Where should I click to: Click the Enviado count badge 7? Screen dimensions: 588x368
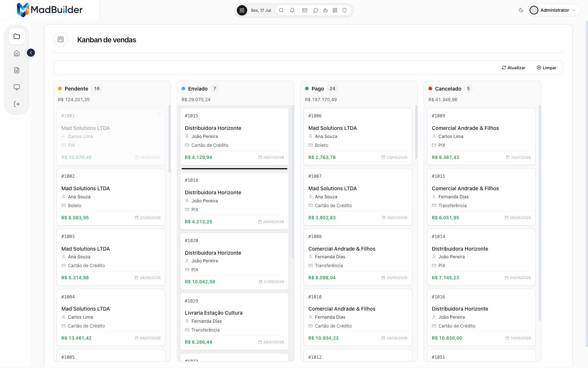(215, 89)
